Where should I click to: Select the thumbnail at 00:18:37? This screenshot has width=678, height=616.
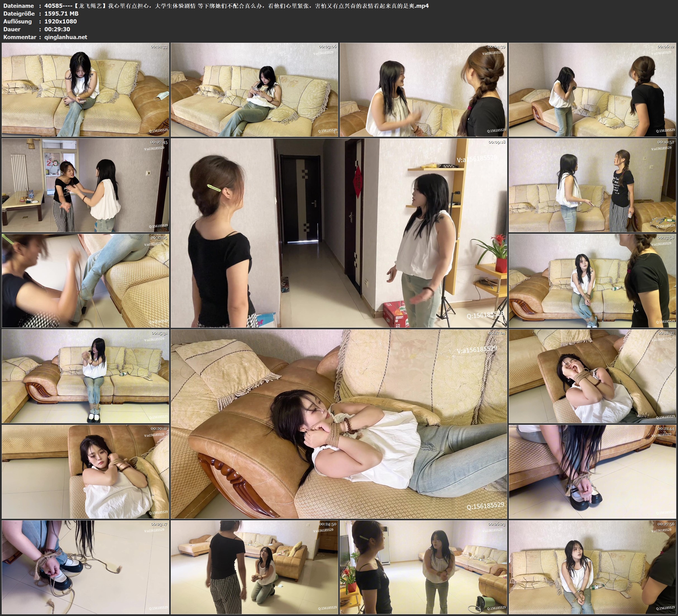click(x=593, y=376)
